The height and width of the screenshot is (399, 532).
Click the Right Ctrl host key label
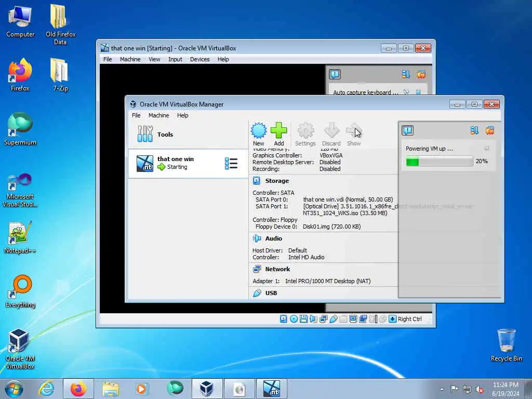[x=409, y=319]
